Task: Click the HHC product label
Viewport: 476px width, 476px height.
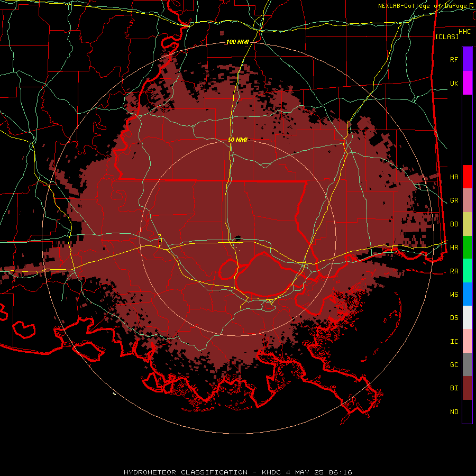Action: point(465,32)
